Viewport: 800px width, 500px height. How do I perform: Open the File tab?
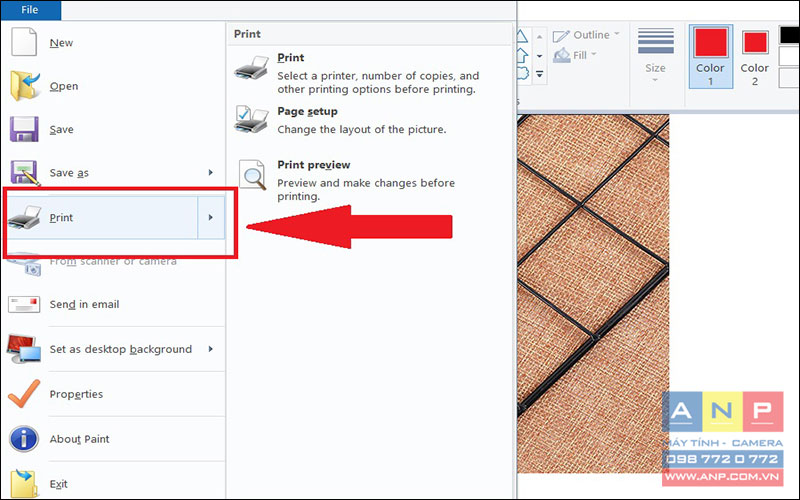pyautogui.click(x=31, y=10)
